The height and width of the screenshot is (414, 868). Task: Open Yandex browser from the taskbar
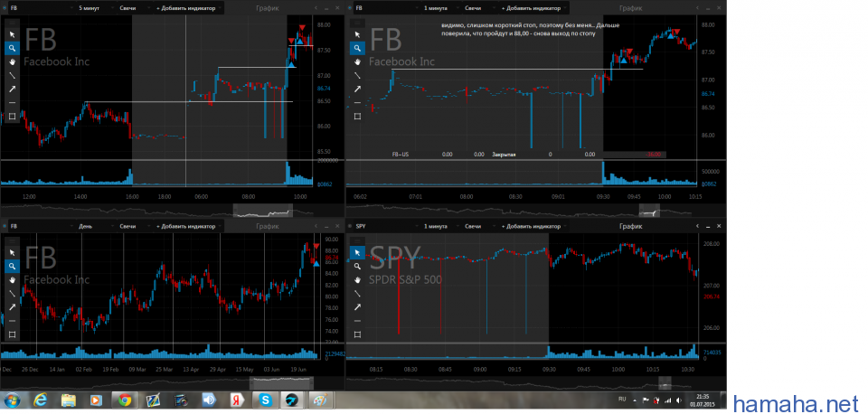click(x=236, y=400)
